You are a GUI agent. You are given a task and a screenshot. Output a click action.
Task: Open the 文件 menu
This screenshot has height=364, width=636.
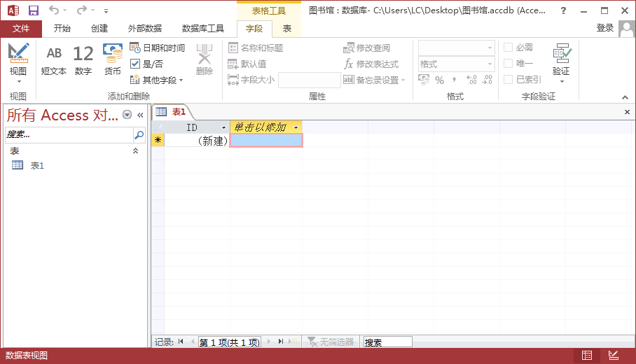tap(21, 29)
